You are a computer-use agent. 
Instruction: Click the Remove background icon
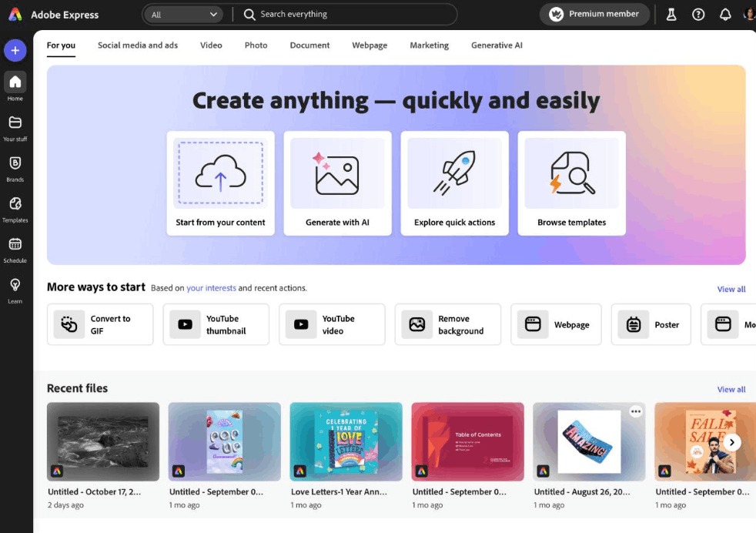[x=416, y=324]
